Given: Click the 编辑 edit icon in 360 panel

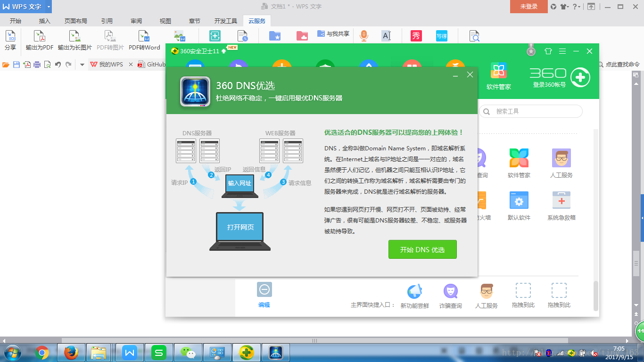Looking at the screenshot, I should [x=264, y=295].
